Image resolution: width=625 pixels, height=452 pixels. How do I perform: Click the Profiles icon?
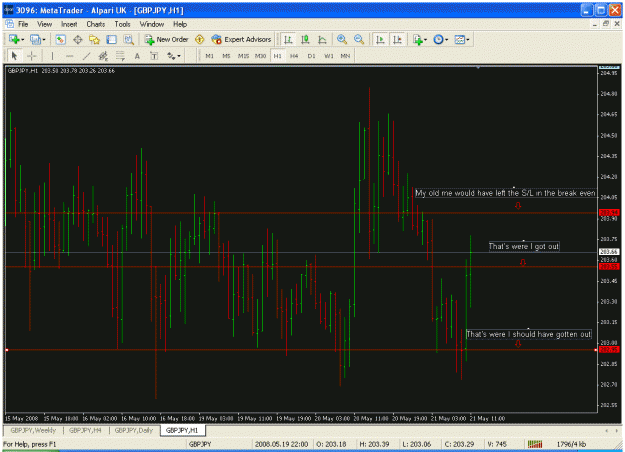[x=35, y=39]
